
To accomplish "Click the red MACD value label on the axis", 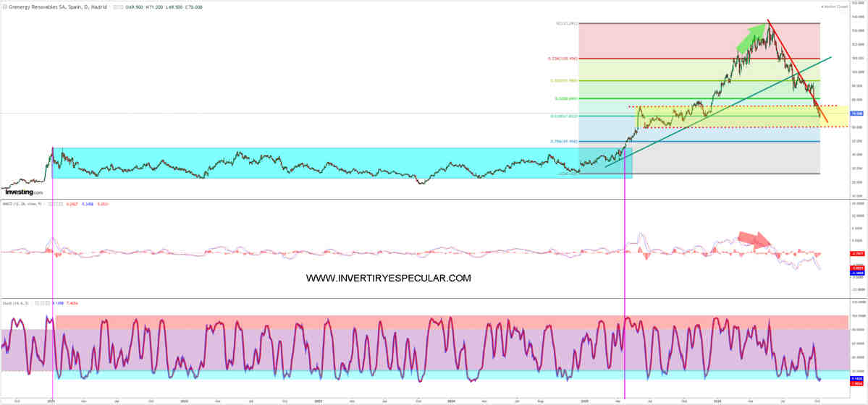I will pyautogui.click(x=857, y=254).
